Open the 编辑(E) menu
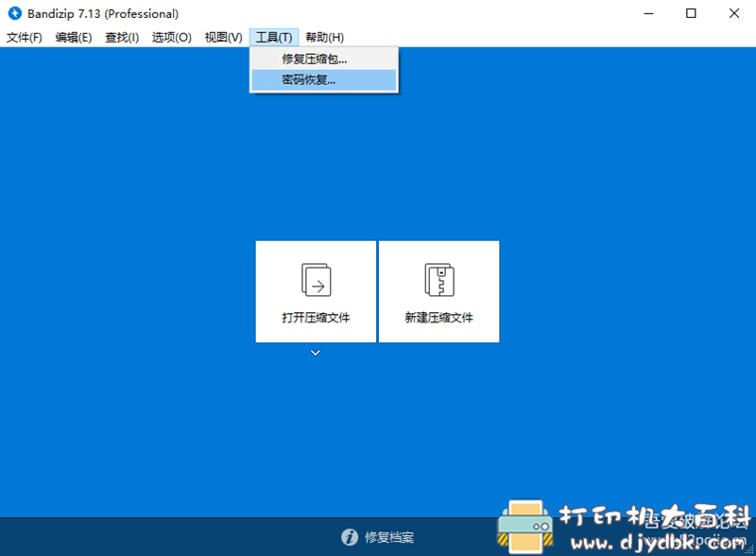This screenshot has height=556, width=756. tap(74, 38)
